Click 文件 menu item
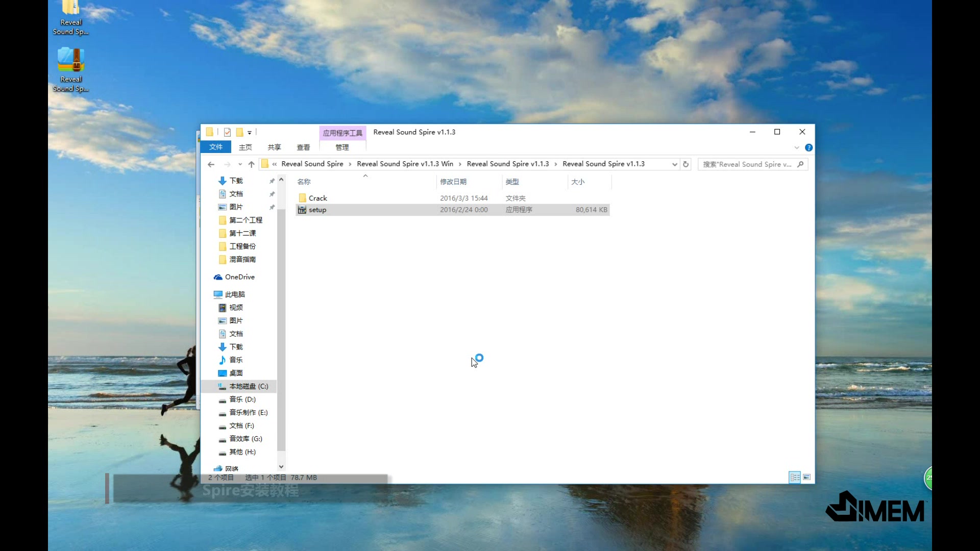The image size is (980, 551). [215, 146]
